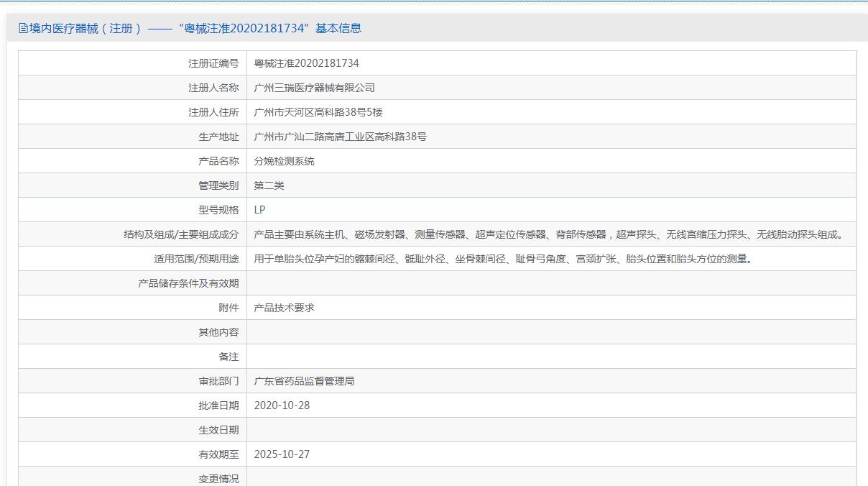Click the 附件 label

click(228, 308)
